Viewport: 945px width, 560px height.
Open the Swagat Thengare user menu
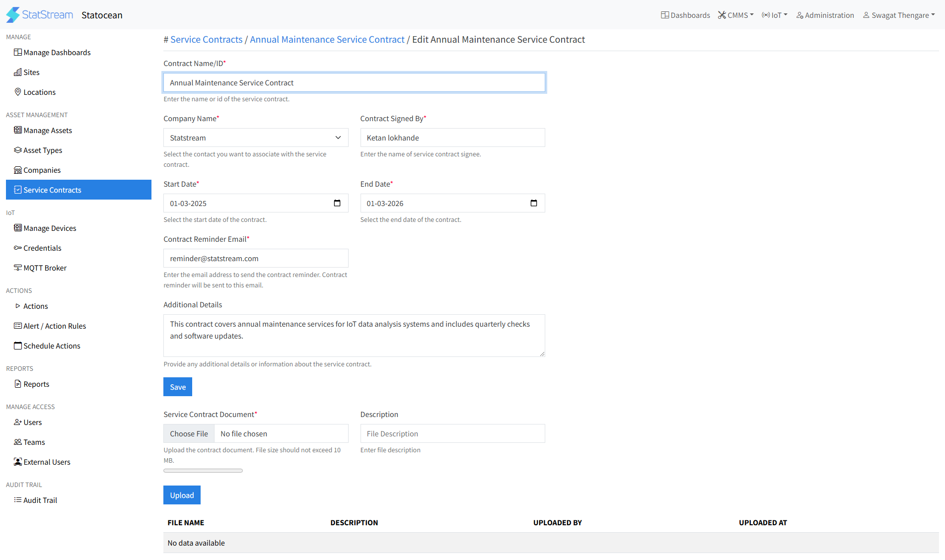pyautogui.click(x=899, y=15)
